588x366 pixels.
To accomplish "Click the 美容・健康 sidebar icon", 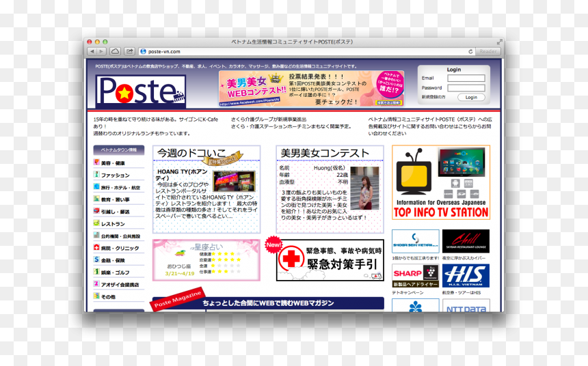I will tap(96, 163).
